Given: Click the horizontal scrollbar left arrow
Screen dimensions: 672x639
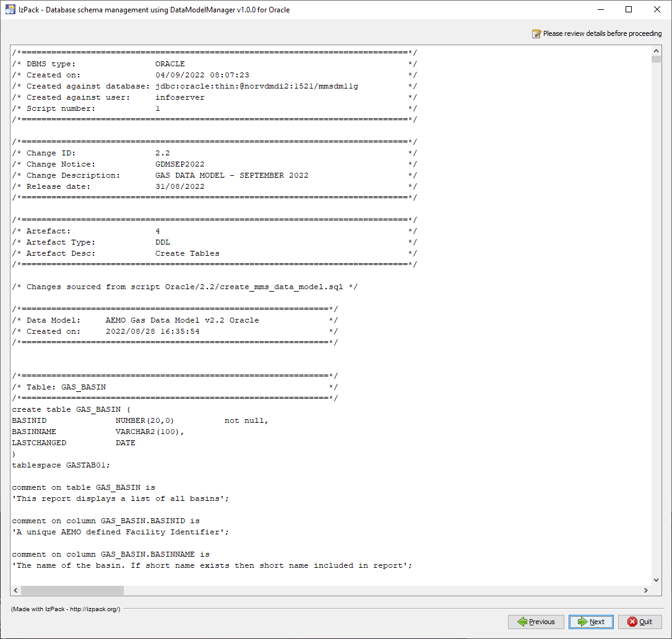Looking at the screenshot, I should tap(15, 591).
